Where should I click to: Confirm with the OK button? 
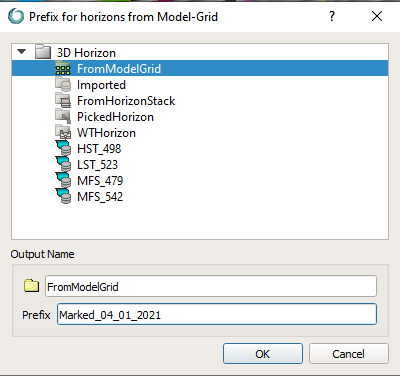[x=263, y=354]
